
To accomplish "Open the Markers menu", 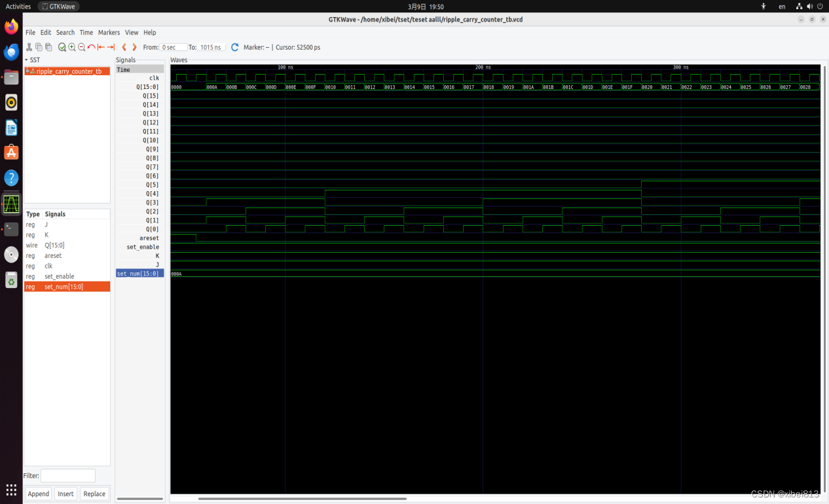I will click(109, 32).
